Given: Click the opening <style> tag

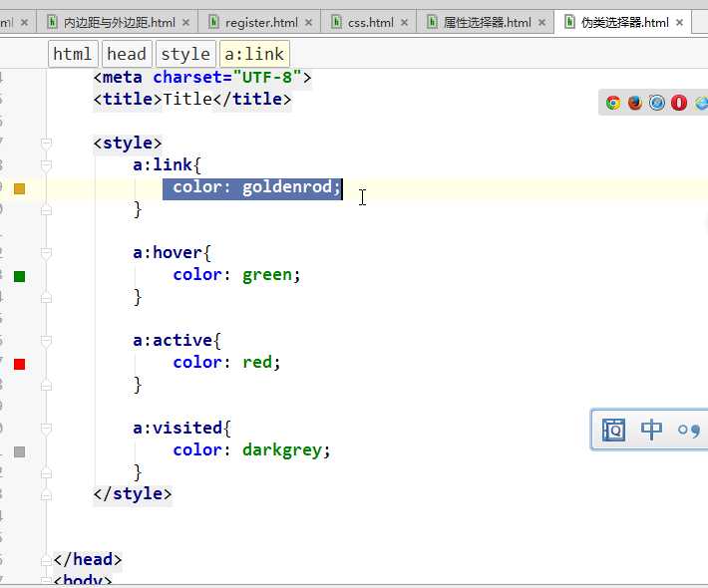Looking at the screenshot, I should pyautogui.click(x=128, y=144).
